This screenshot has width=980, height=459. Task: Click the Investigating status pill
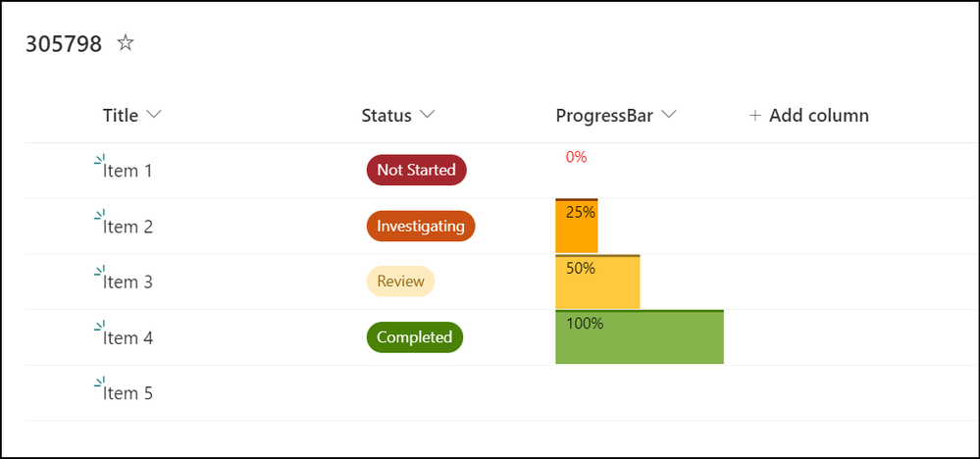(421, 226)
